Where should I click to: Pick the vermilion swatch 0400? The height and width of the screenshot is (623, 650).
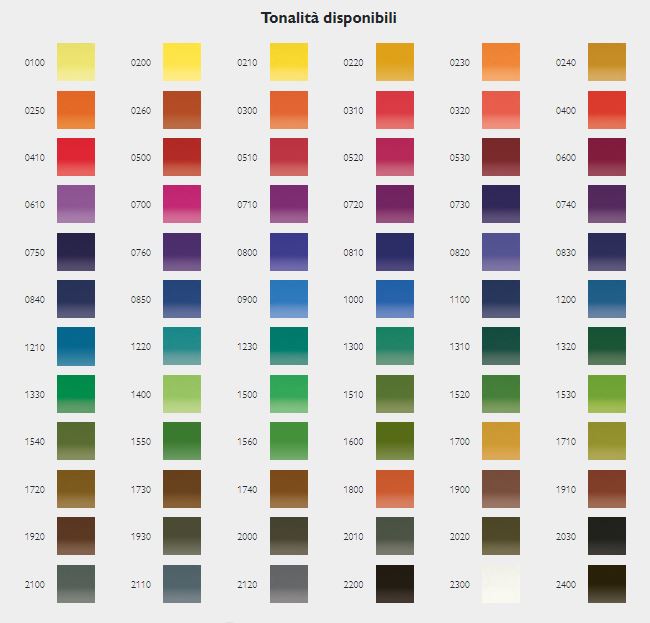click(x=607, y=110)
